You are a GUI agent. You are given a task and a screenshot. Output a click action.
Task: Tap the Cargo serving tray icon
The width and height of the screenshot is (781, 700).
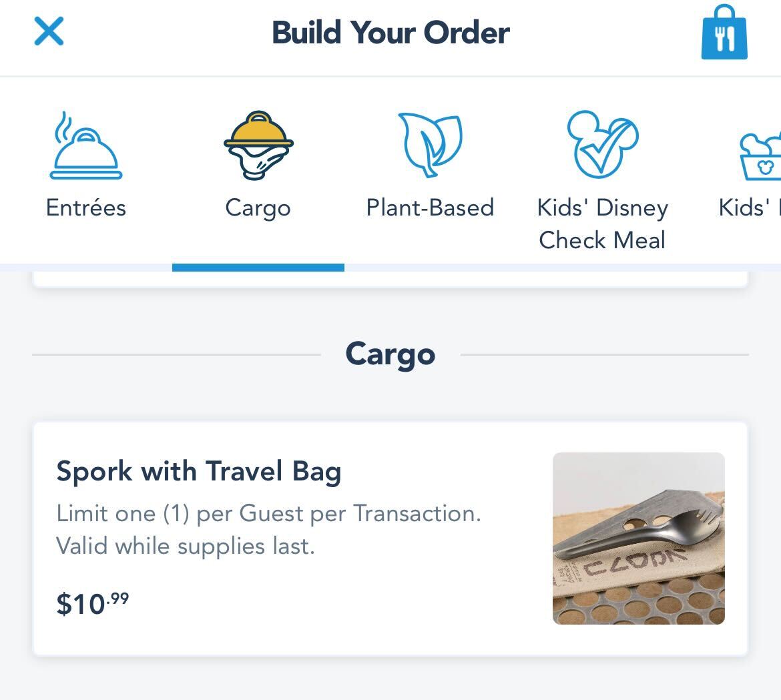click(258, 145)
